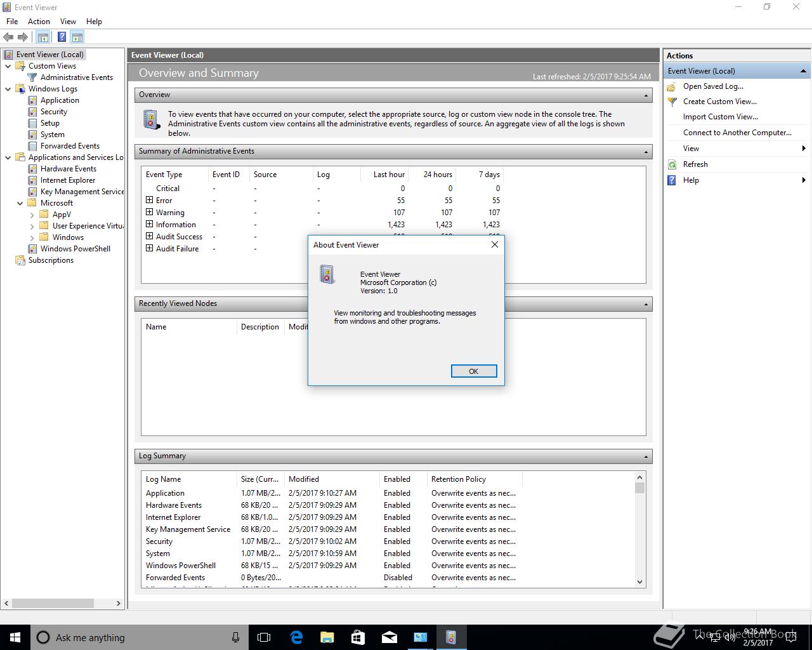Image resolution: width=812 pixels, height=650 pixels.
Task: Select Setup log icon in tree
Action: click(32, 123)
